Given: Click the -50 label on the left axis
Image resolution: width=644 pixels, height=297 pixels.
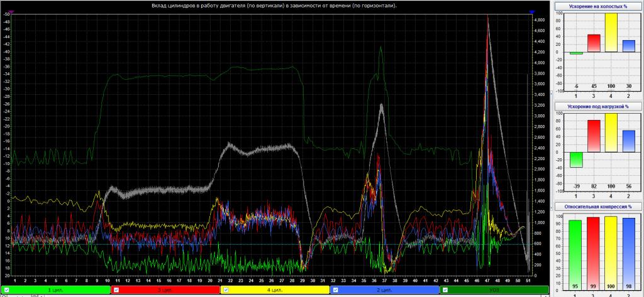Looking at the screenshot, I should 6,14.
